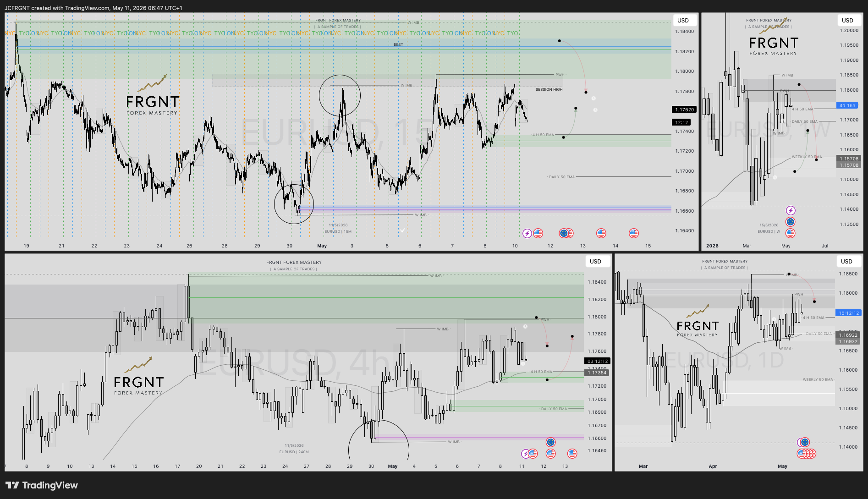This screenshot has height=499, width=868.
Task: Click WEEKLY 50 EMA label on weekly chart
Action: pos(807,157)
